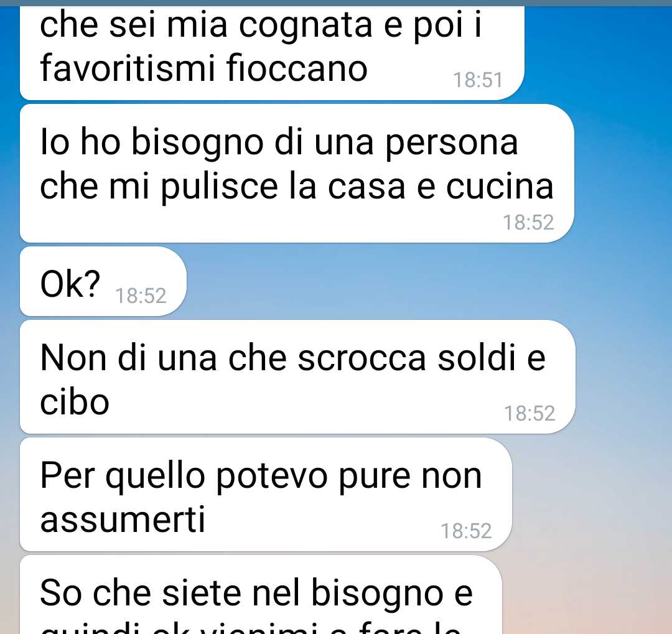Tap the 'Ok?' message bubble
The image size is (672, 634).
pyautogui.click(x=103, y=281)
